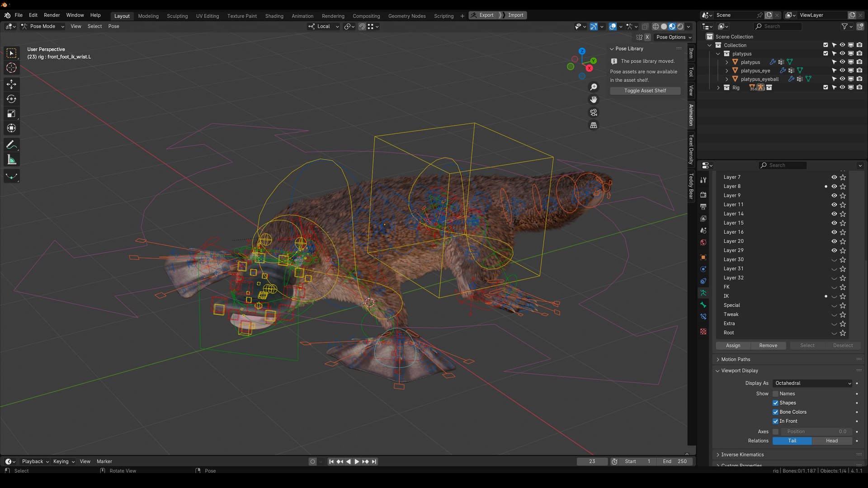Toggle X-ray mode icon
868x488 pixels.
(645, 27)
